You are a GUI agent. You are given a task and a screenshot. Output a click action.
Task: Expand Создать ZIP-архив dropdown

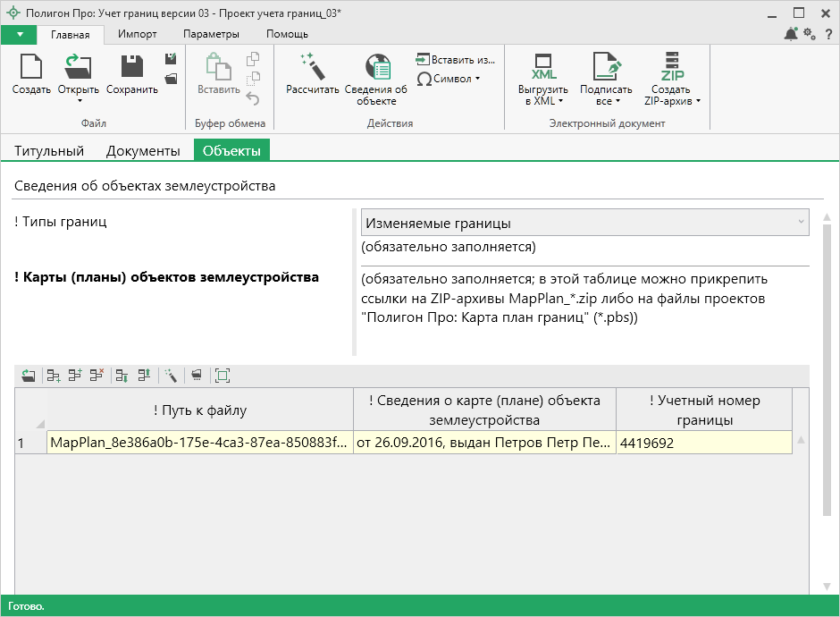pyautogui.click(x=697, y=101)
